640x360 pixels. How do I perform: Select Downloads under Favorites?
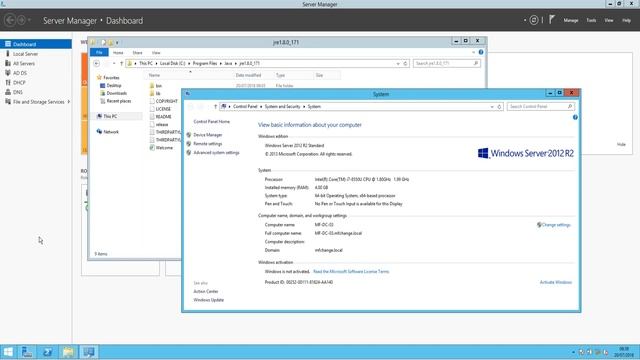(117, 93)
